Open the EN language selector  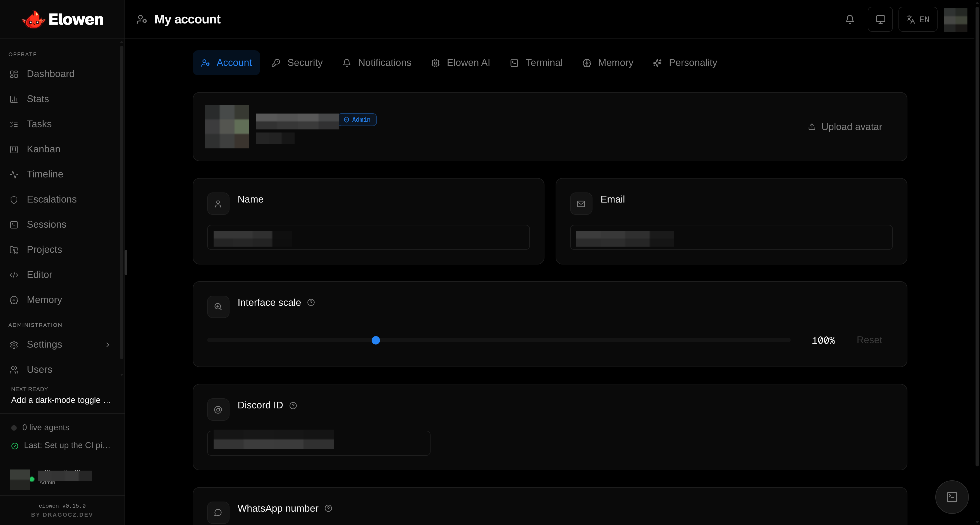click(918, 20)
